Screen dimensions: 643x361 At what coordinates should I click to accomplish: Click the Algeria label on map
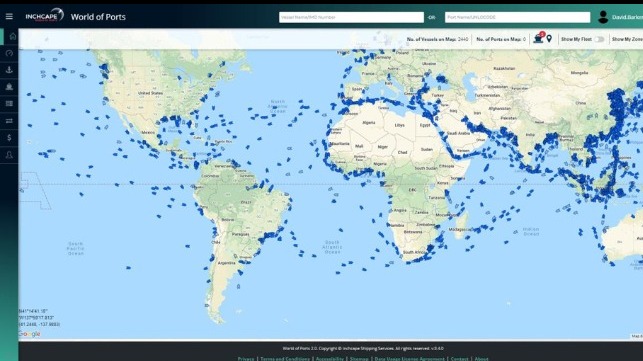[x=369, y=122]
